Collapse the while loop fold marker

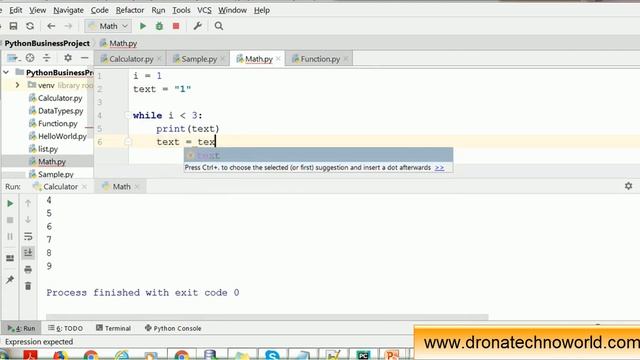point(127,116)
